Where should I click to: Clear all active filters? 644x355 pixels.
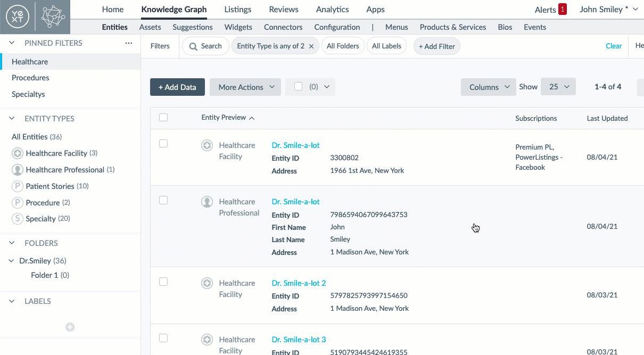tap(614, 46)
